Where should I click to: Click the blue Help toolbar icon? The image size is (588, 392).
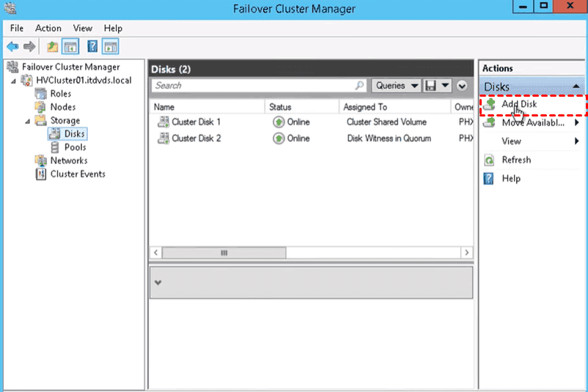[92, 47]
